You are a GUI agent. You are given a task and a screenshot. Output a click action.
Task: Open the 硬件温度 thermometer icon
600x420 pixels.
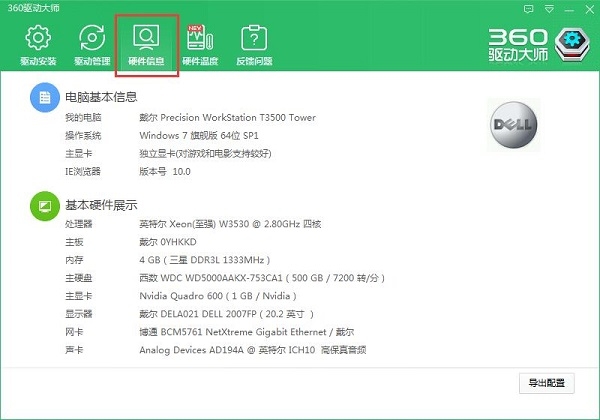[200, 38]
